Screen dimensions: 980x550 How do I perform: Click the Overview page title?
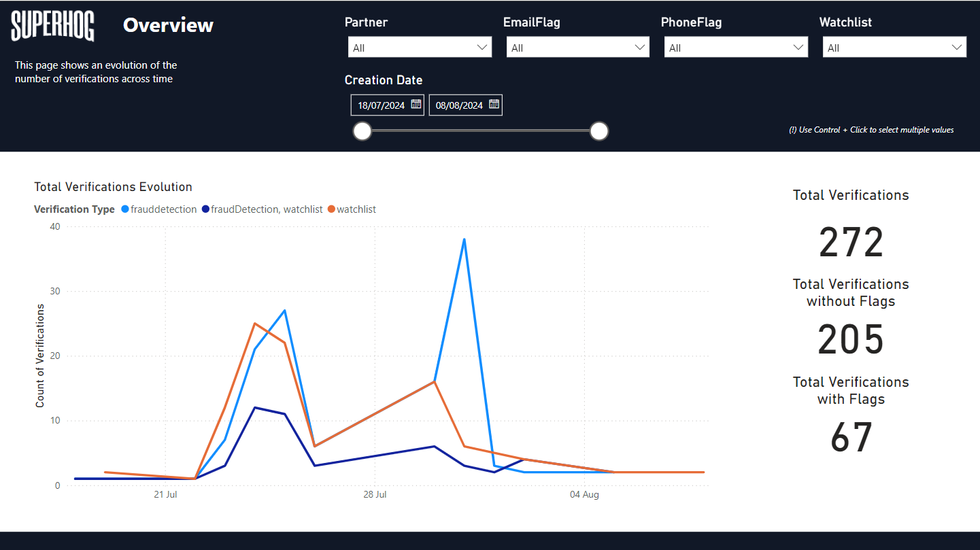pos(168,25)
